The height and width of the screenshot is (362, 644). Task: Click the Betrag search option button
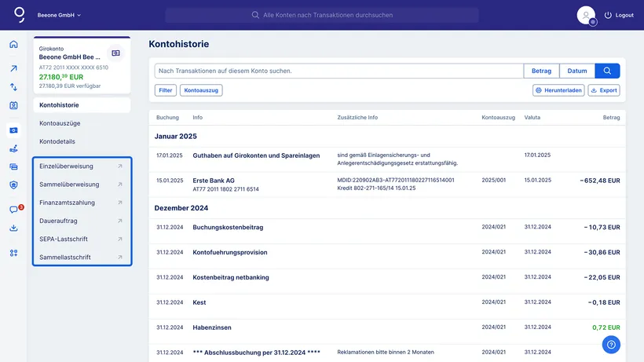pyautogui.click(x=541, y=71)
